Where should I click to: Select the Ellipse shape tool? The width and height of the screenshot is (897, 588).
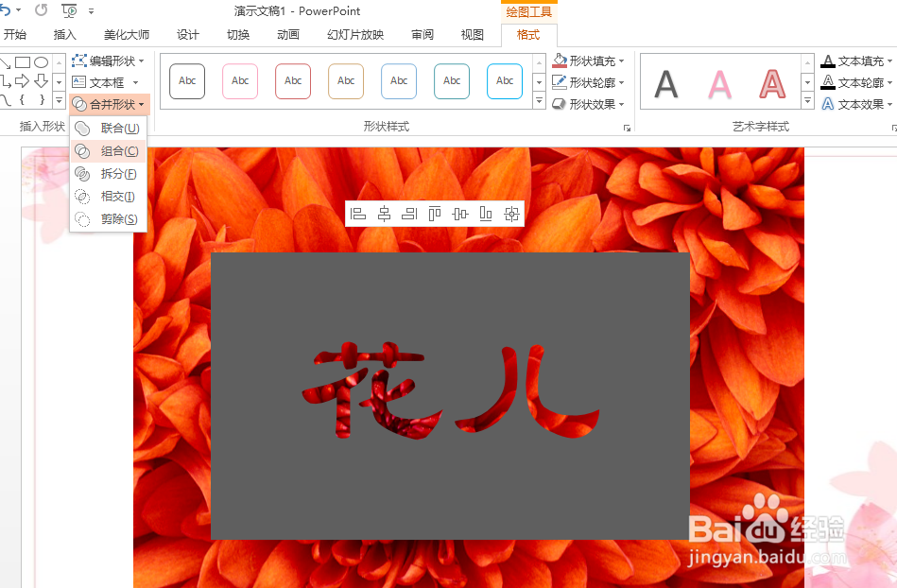coord(41,61)
